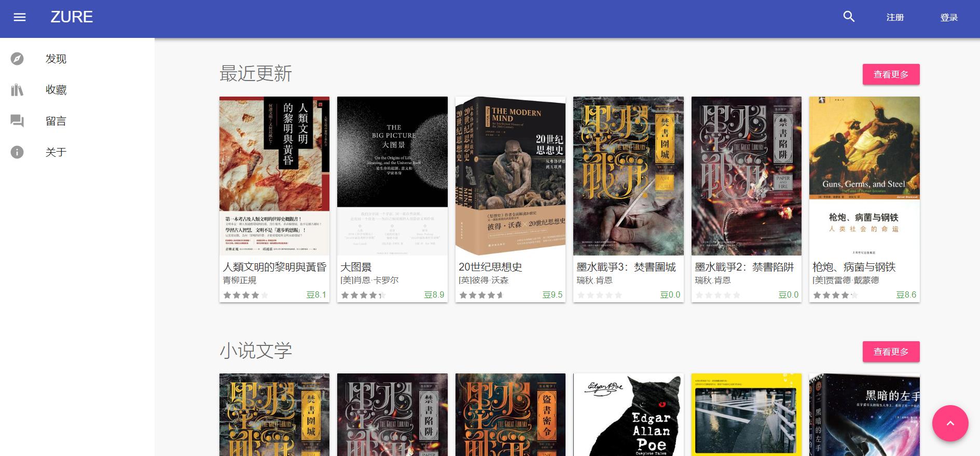
Task: Click the chat bubble icon for 留言
Action: (17, 121)
